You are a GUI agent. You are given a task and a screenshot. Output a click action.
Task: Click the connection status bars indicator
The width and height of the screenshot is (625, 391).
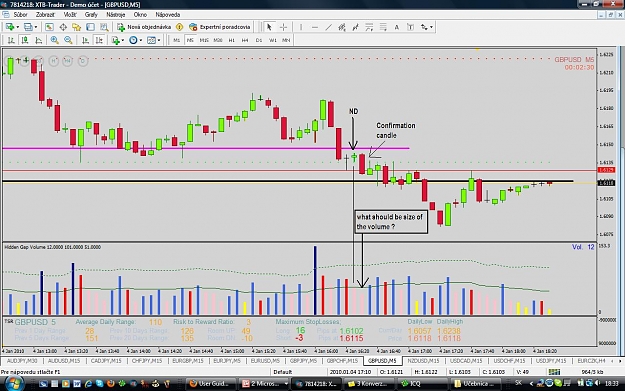tap(554, 372)
